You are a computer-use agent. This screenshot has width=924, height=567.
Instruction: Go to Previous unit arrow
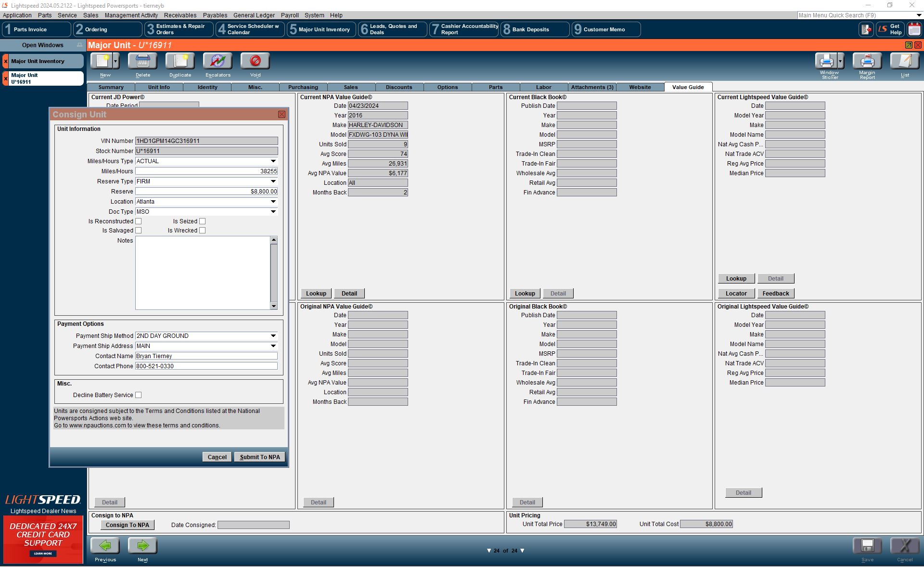[105, 546]
